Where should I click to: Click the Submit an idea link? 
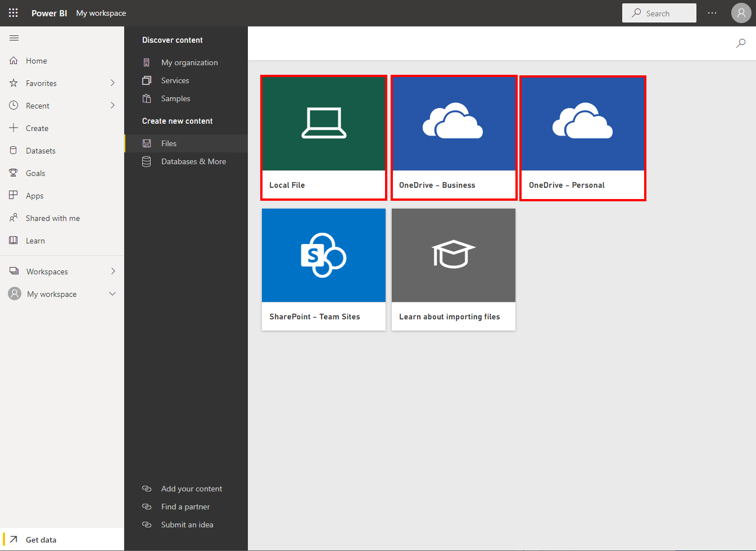[187, 525]
